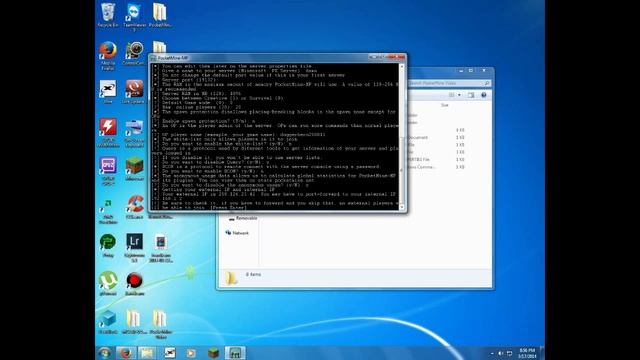
Task: Click the Explorer change-view icon
Action: coord(451,95)
